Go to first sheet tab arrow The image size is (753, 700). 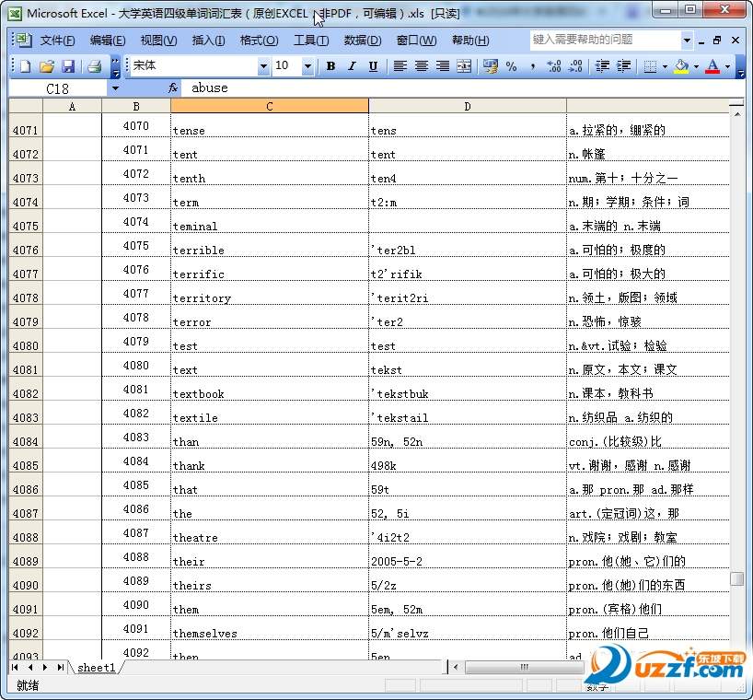(15, 667)
